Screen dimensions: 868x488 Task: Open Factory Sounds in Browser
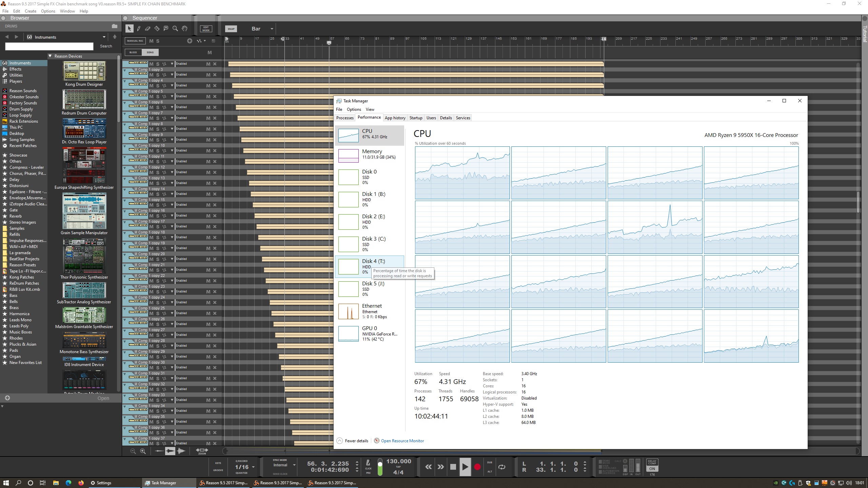click(x=23, y=103)
